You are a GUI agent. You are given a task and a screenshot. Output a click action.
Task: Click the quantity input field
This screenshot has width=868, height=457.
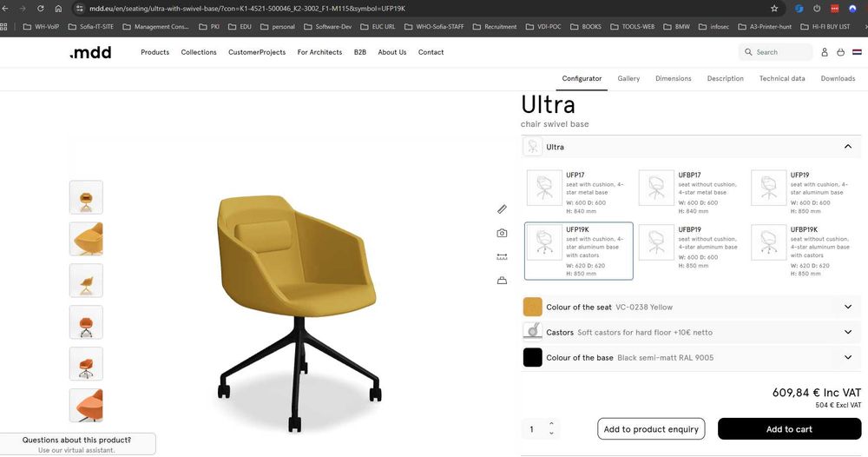point(533,429)
